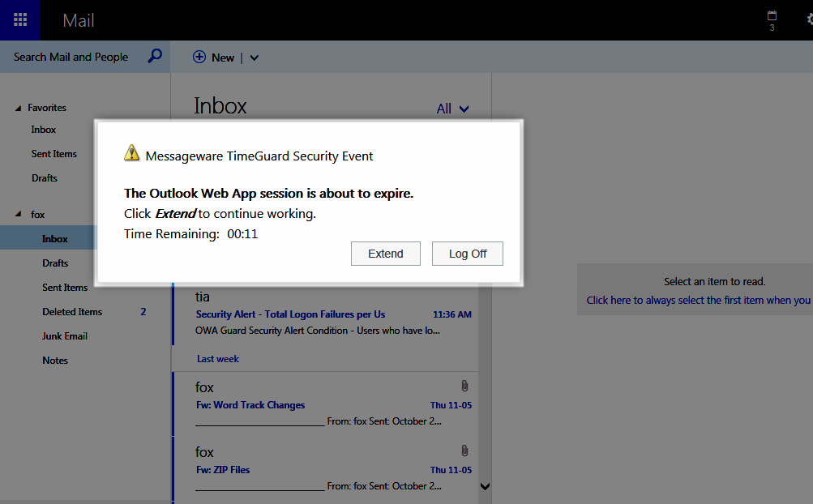
Task: Collapse the Favorites folder group
Action: pyautogui.click(x=18, y=108)
